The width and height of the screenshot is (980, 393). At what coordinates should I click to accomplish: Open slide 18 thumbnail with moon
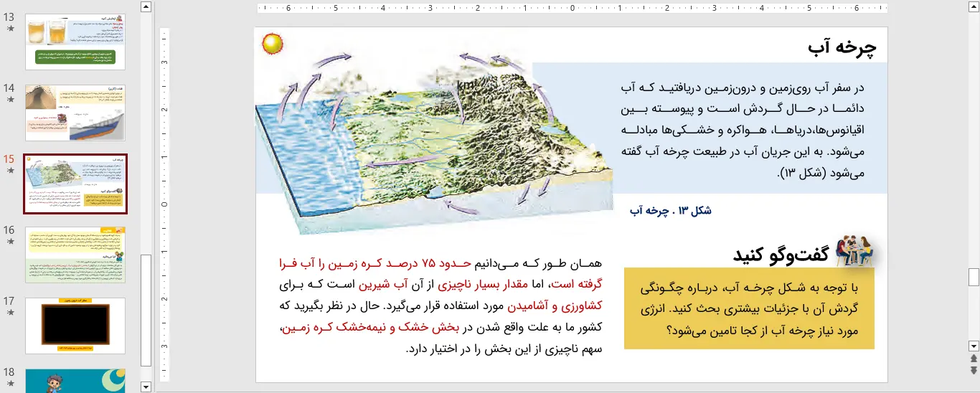(x=75, y=381)
